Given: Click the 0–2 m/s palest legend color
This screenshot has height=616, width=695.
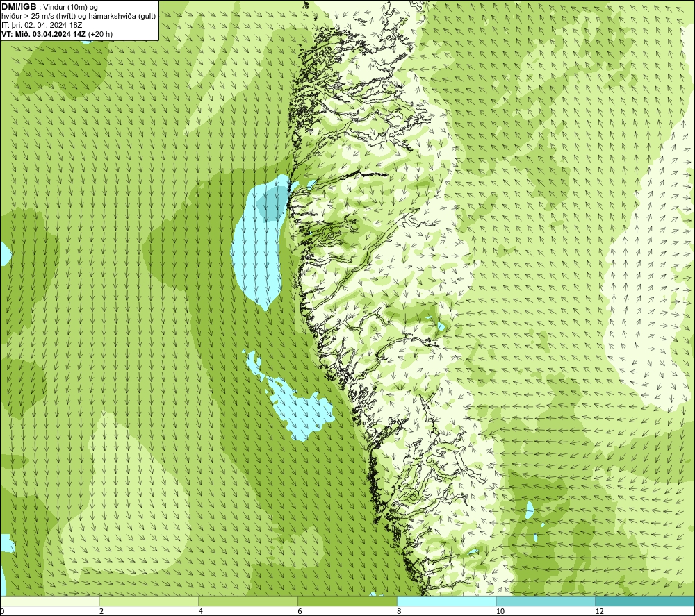Looking at the screenshot, I should [49, 601].
